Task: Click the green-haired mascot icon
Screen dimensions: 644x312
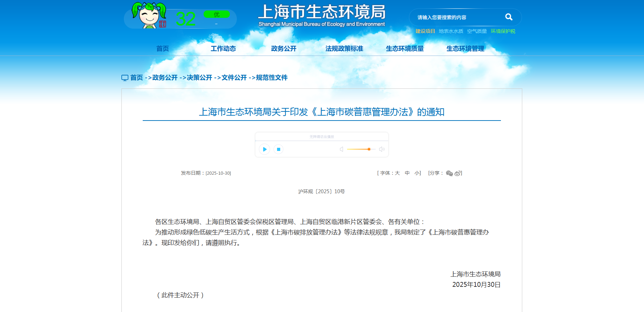Action: (x=149, y=15)
